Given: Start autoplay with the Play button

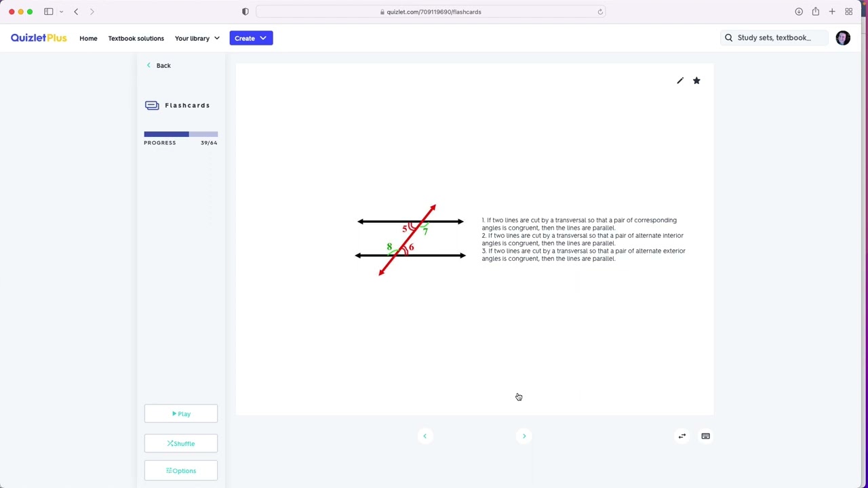Looking at the screenshot, I should pos(180,413).
